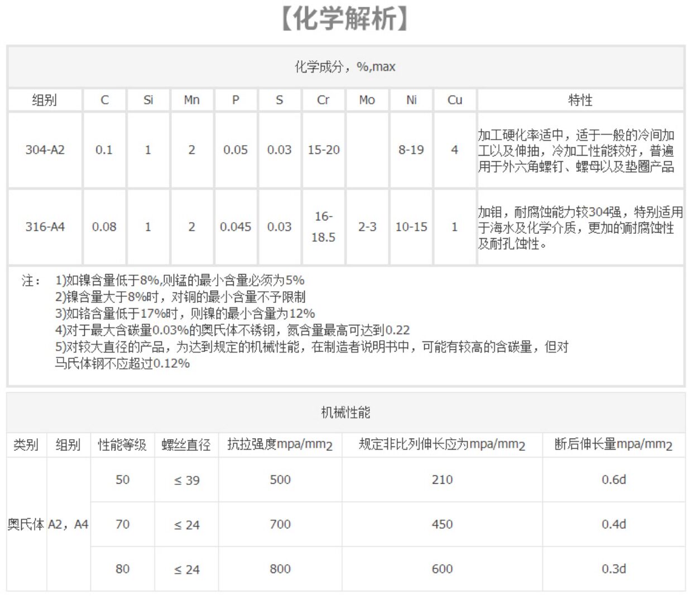Click the 特性 column header
Image resolution: width=692 pixels, height=616 pixels.
(x=580, y=100)
